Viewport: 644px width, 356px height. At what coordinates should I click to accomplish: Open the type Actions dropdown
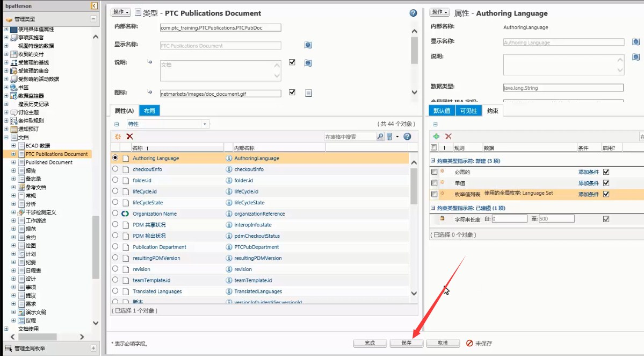[x=120, y=12]
